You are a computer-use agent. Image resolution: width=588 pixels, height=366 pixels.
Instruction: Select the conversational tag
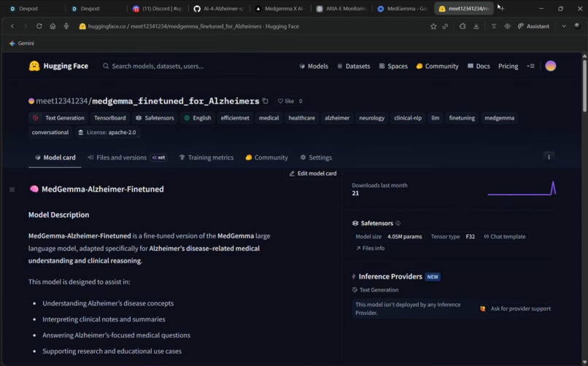(x=50, y=132)
